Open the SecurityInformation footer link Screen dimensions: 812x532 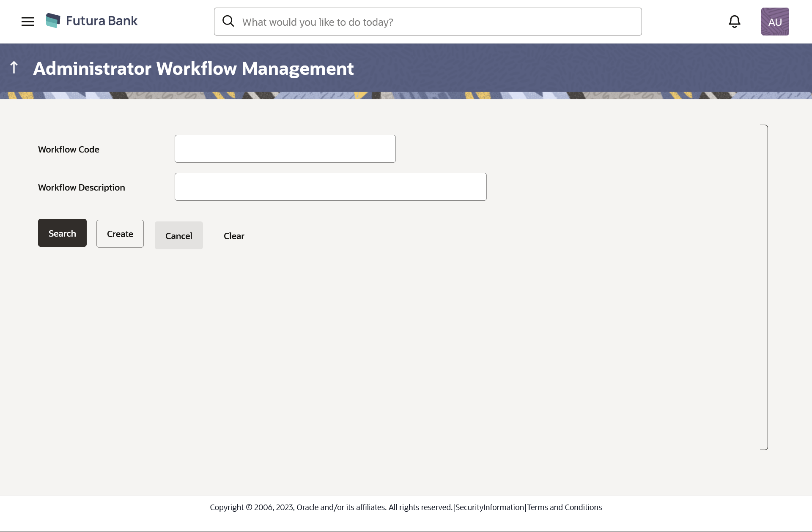coord(490,507)
